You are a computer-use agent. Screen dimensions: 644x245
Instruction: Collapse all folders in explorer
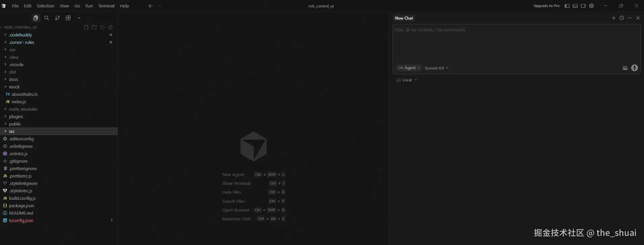(110, 27)
